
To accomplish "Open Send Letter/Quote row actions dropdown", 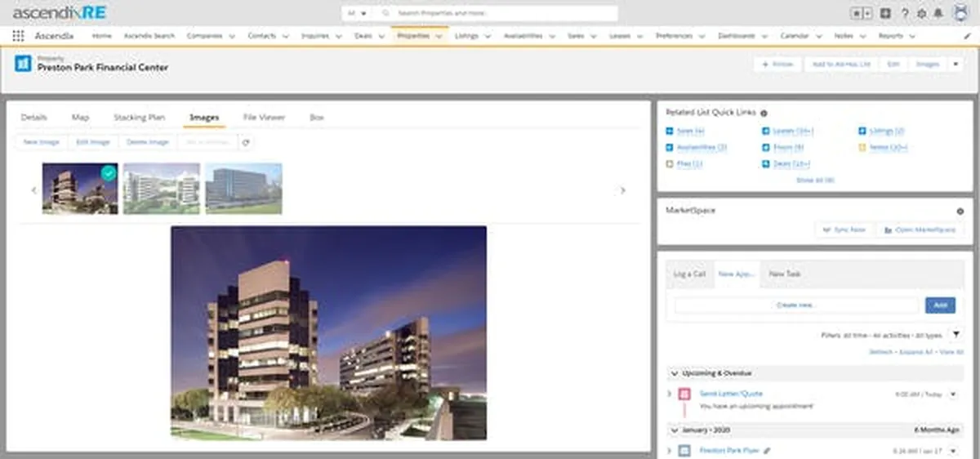I will [953, 394].
